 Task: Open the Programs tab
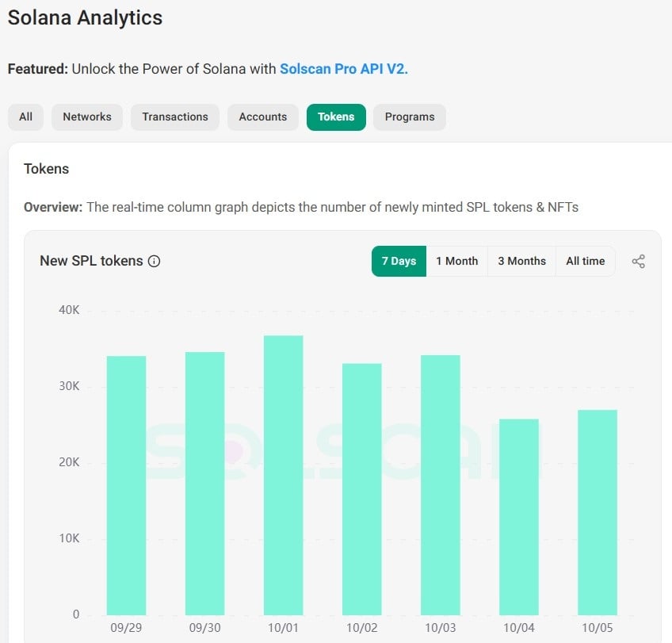click(x=409, y=117)
